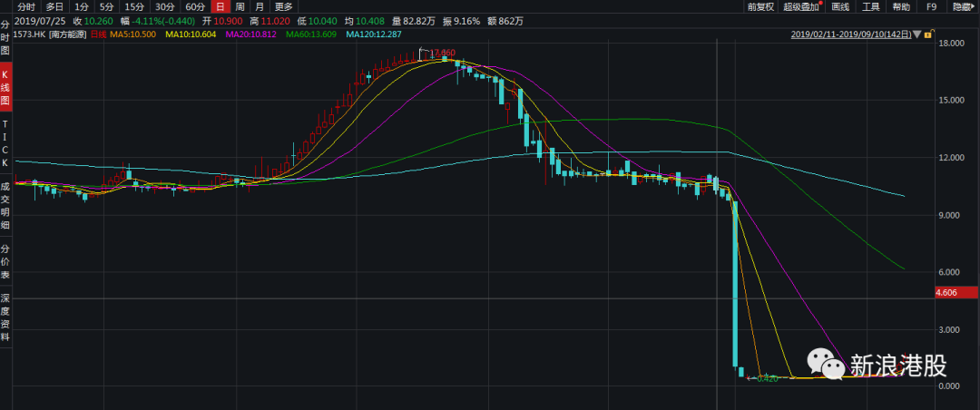The width and height of the screenshot is (980, 410).
Task: Click the volume value 82.82万
Action: point(418,21)
